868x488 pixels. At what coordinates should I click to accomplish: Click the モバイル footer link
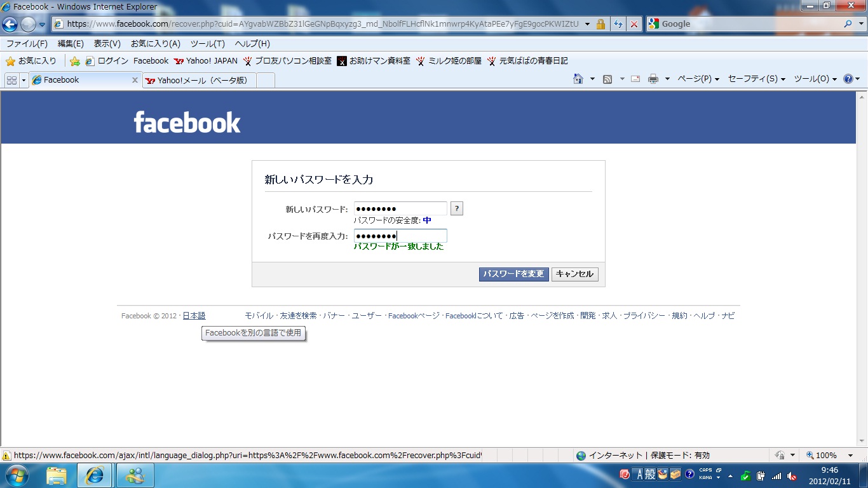(259, 316)
